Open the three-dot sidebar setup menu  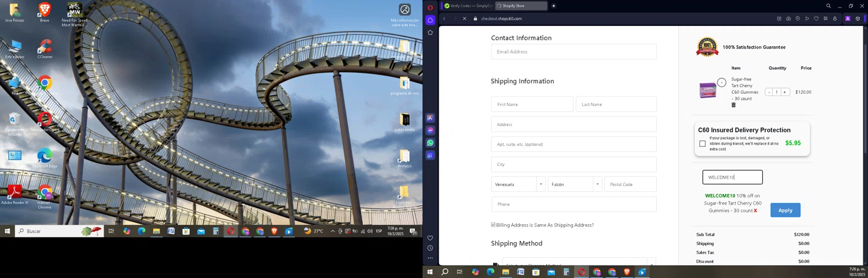click(430, 258)
